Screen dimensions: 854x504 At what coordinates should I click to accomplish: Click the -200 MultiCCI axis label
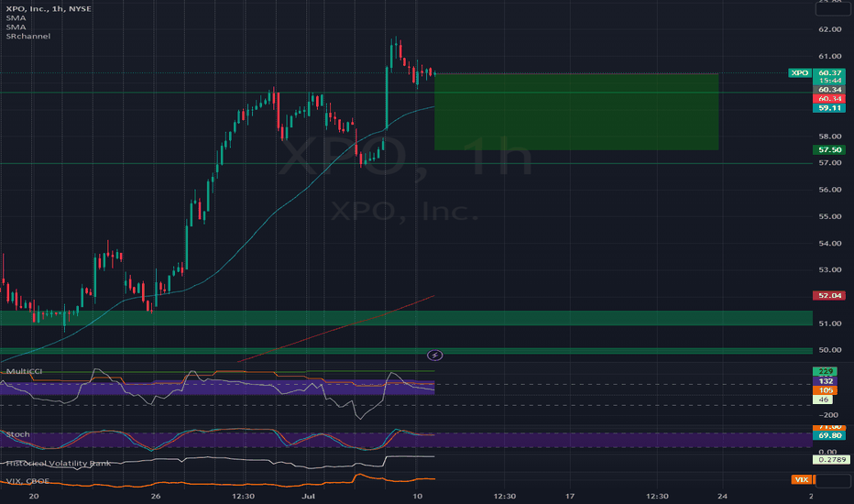[827, 414]
